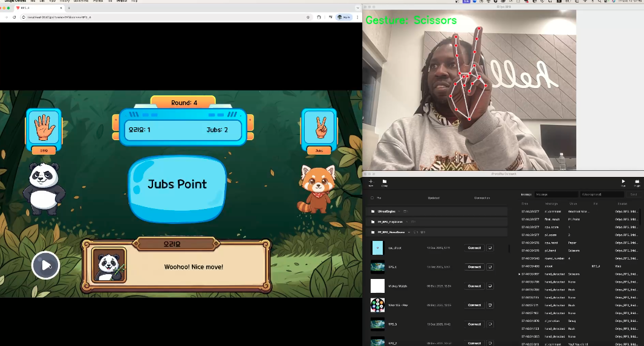The height and width of the screenshot is (346, 644).
Task: Click the Chrome address bar URL
Action: coord(59,18)
